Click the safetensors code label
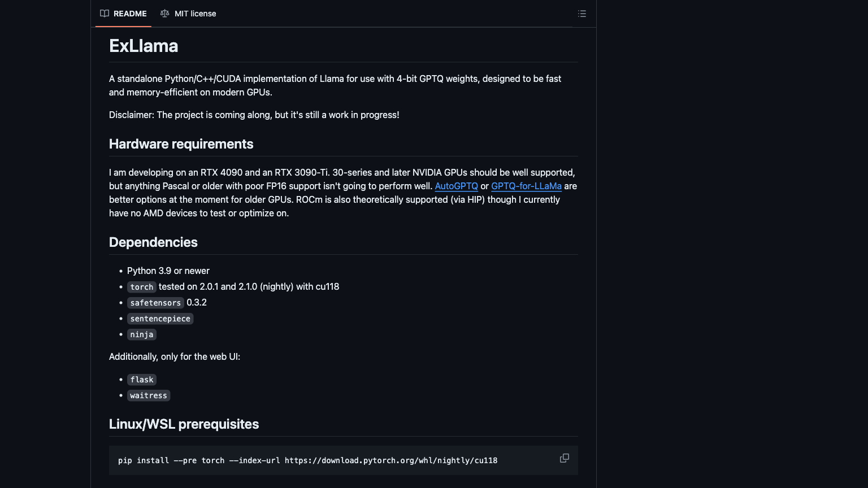868x488 pixels. click(x=155, y=303)
